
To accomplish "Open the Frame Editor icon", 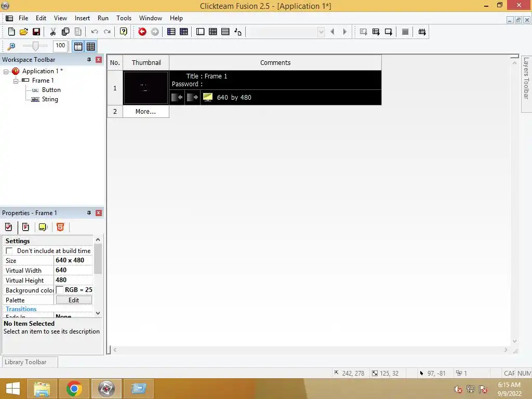I will [201, 32].
